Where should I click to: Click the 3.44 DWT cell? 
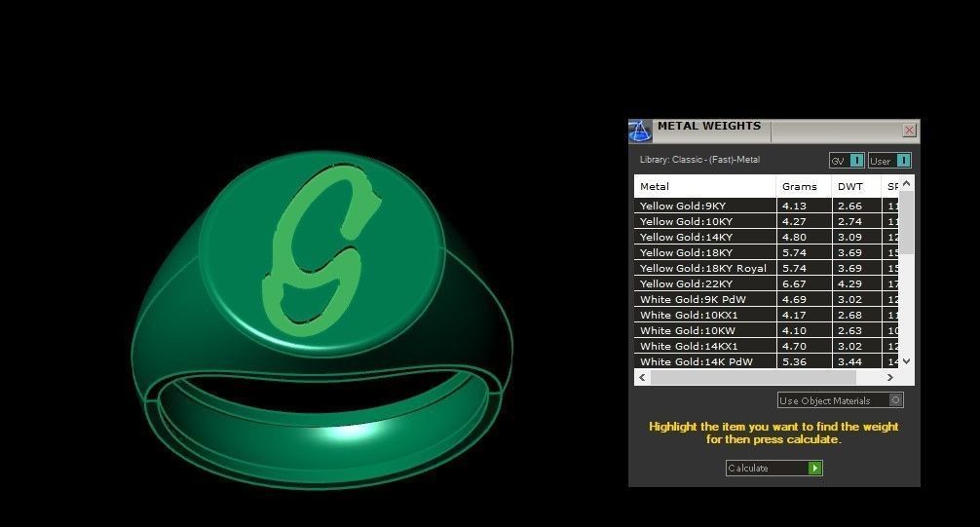(856, 361)
